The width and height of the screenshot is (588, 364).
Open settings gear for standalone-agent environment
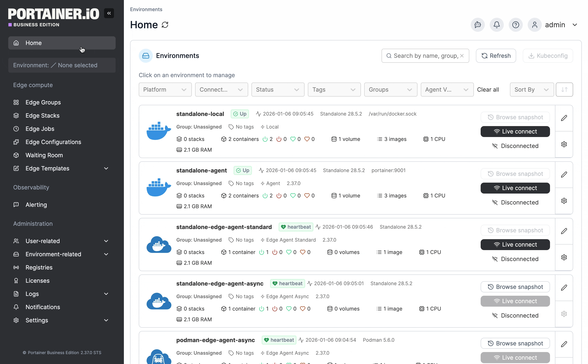point(564,201)
